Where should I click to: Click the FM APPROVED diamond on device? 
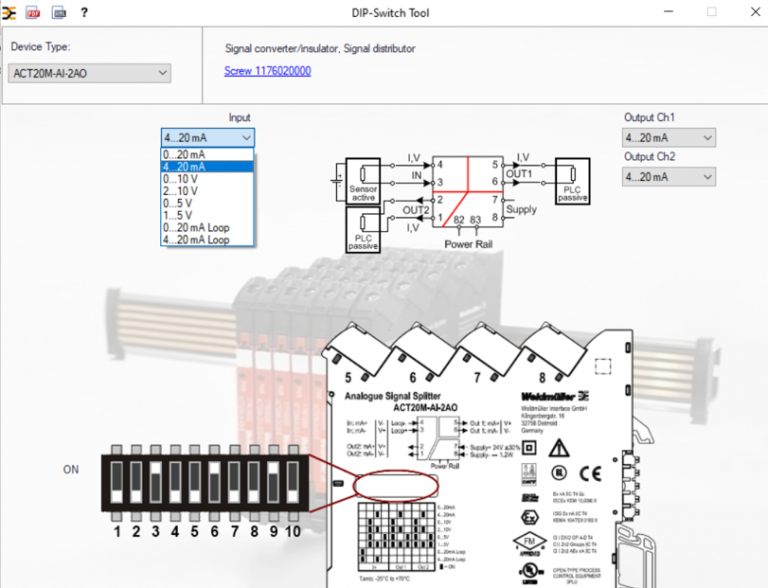[x=529, y=542]
